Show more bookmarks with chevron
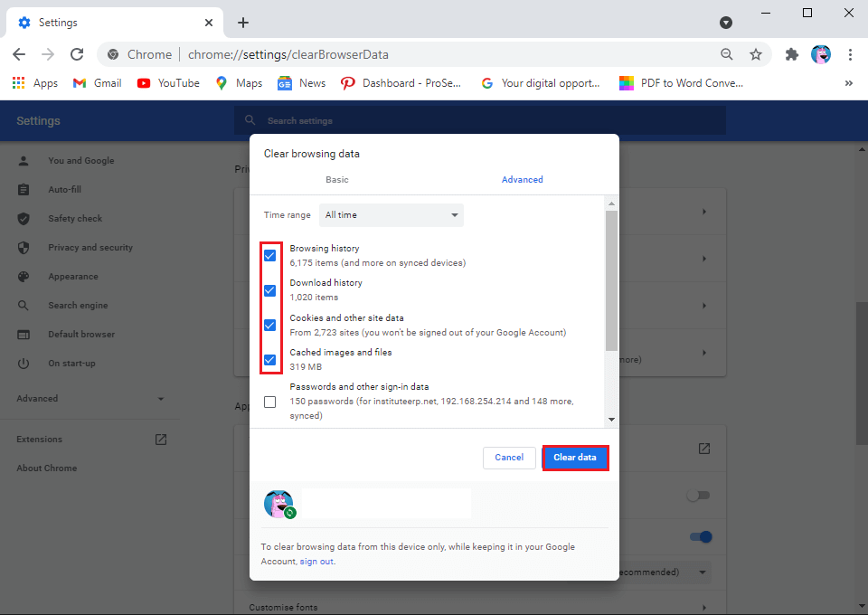The height and width of the screenshot is (615, 868). (848, 83)
